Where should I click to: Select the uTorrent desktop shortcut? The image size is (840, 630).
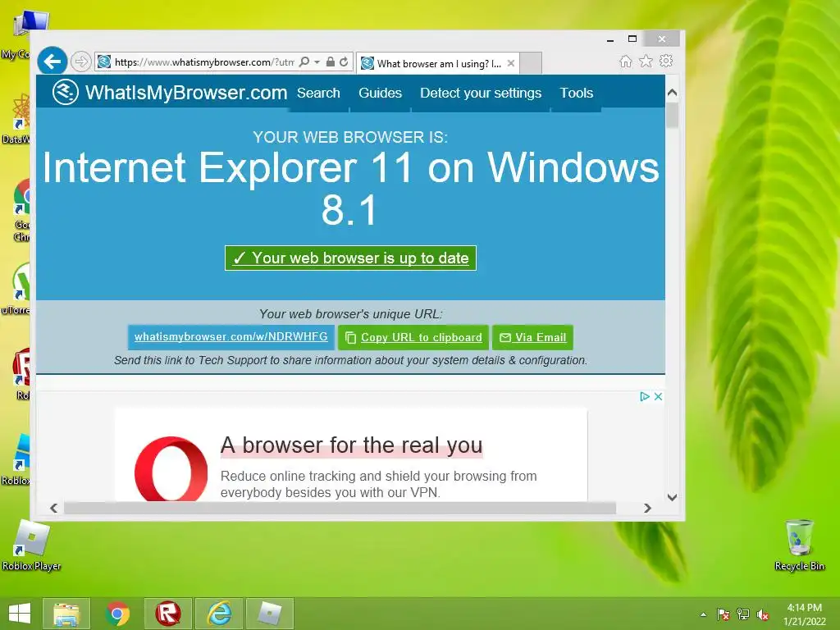click(16, 288)
